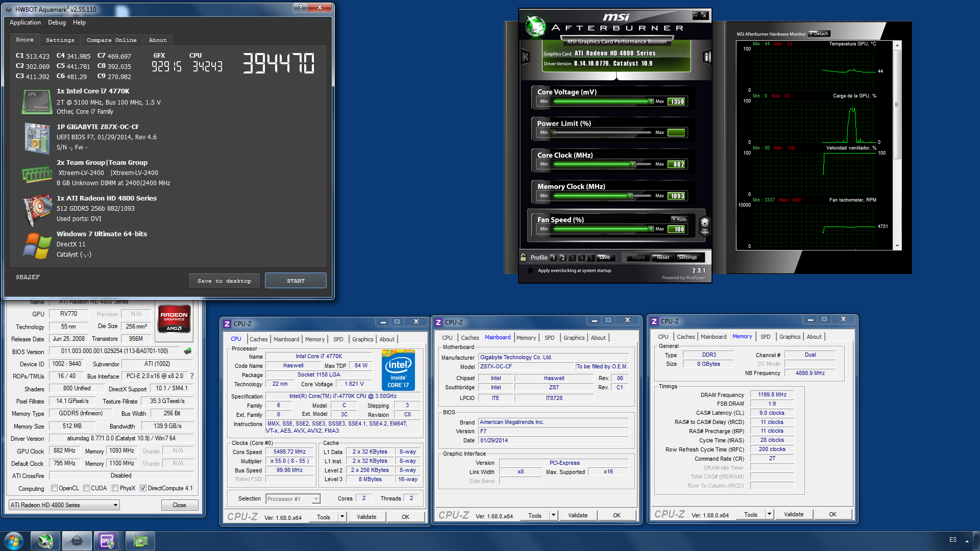Click Detach in Afterburner hardware monitor

(819, 34)
